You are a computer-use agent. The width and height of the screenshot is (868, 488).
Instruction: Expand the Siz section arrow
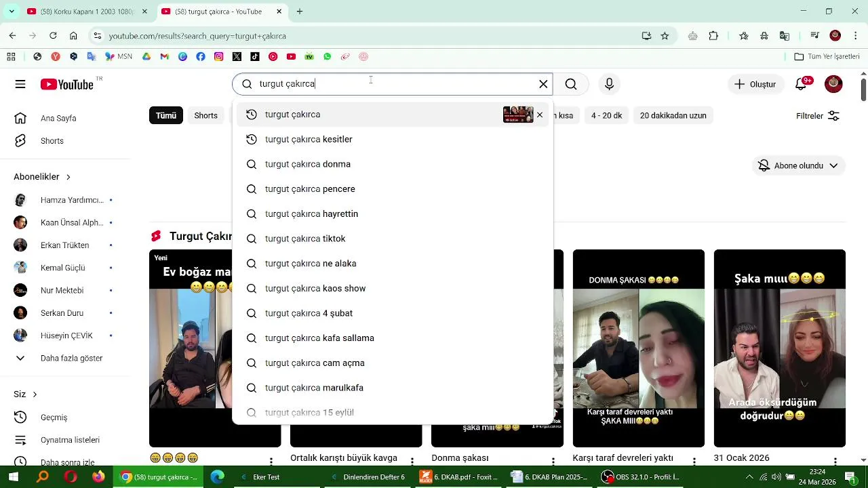point(35,394)
